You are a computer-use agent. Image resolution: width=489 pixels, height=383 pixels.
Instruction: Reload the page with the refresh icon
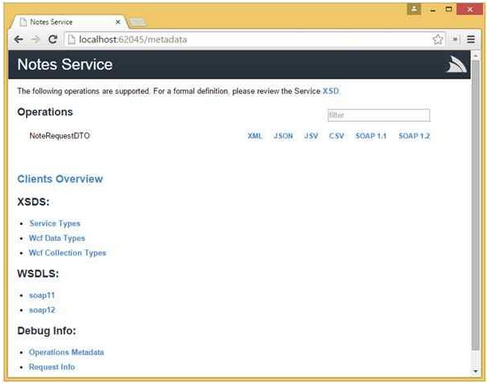coord(53,39)
